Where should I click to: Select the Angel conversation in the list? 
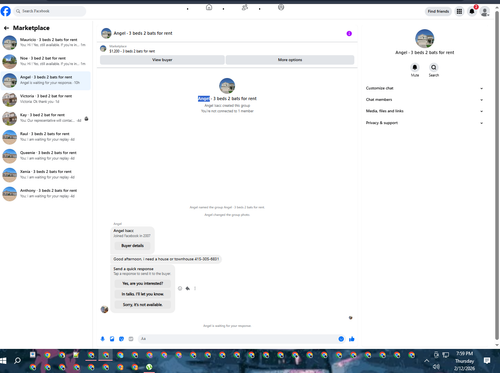46,80
